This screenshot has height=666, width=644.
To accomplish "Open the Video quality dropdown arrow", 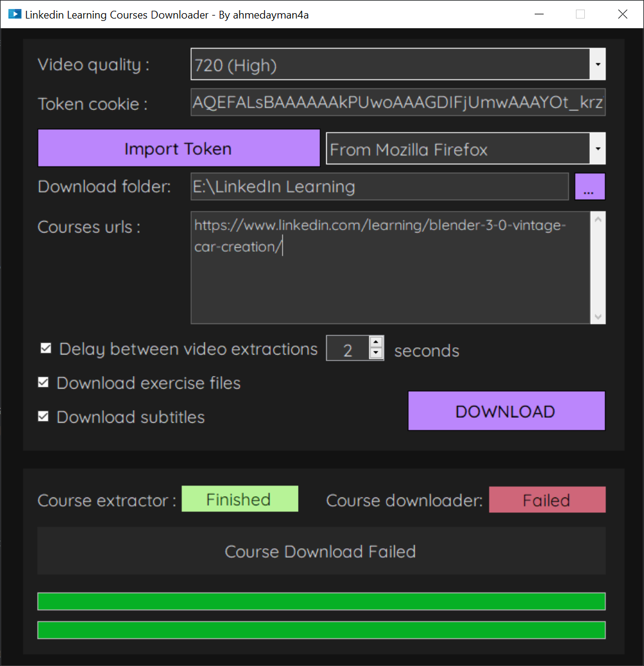I will tap(597, 64).
